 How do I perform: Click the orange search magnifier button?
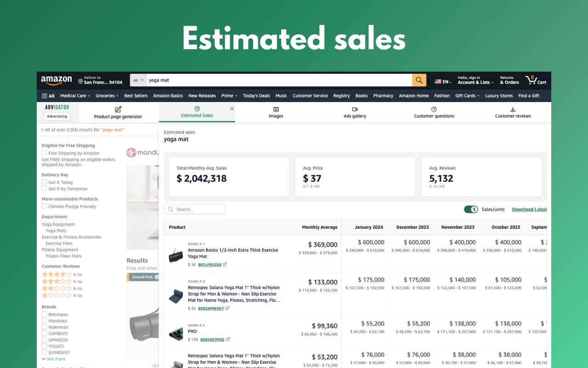coord(419,80)
